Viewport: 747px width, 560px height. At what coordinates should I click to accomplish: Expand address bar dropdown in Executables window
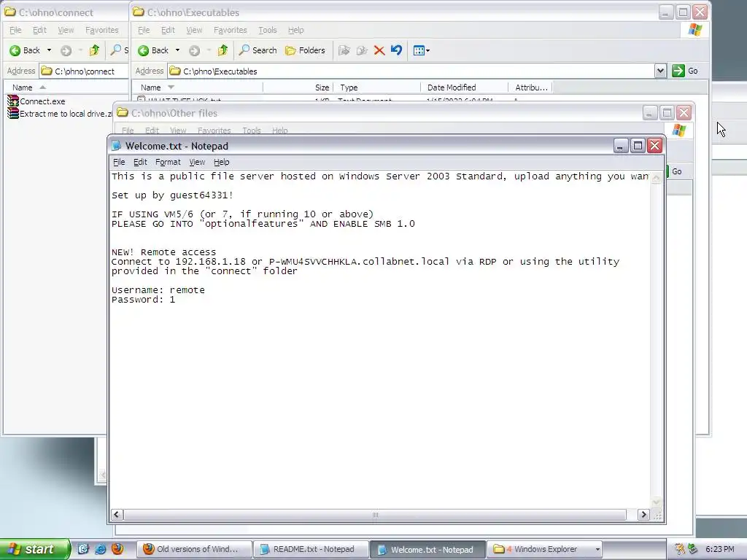click(x=659, y=71)
